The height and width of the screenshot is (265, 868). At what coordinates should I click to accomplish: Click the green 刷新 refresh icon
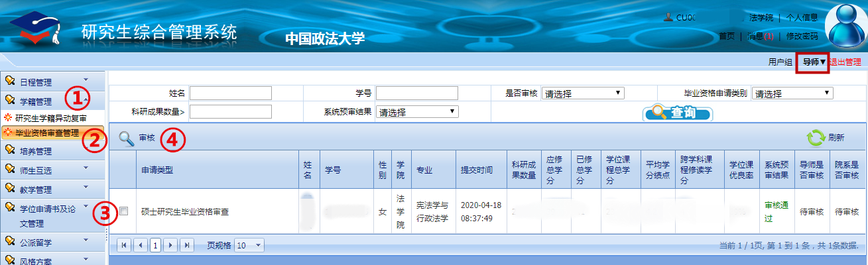click(x=816, y=138)
